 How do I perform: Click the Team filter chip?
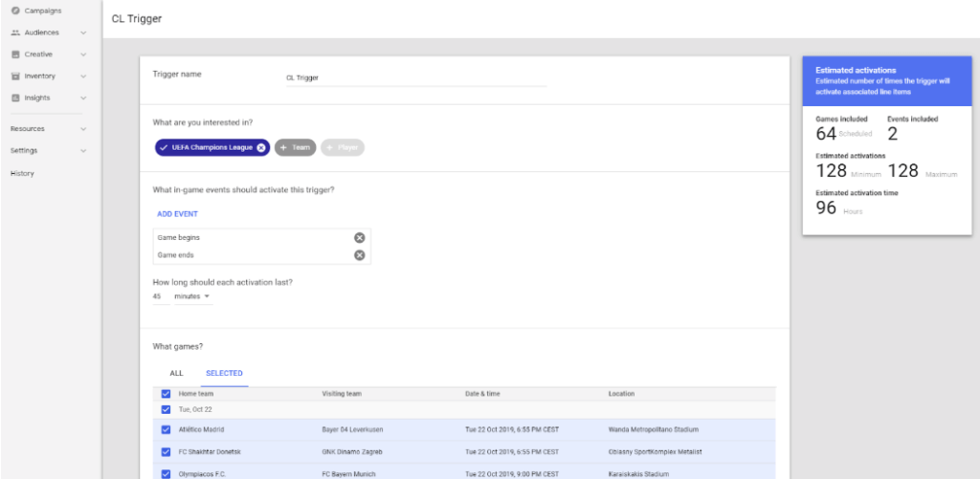point(295,147)
